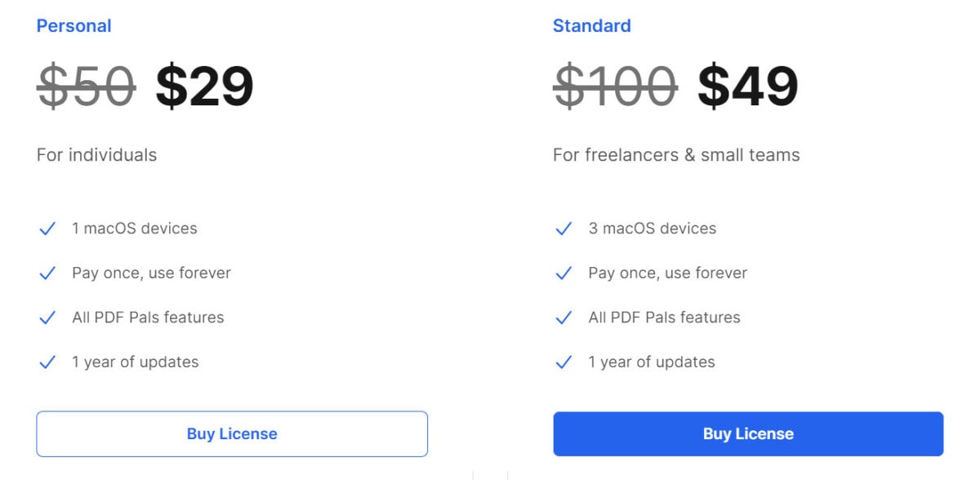Click Personal plan's Pay once checkmark icon
980x480 pixels.
click(x=47, y=273)
